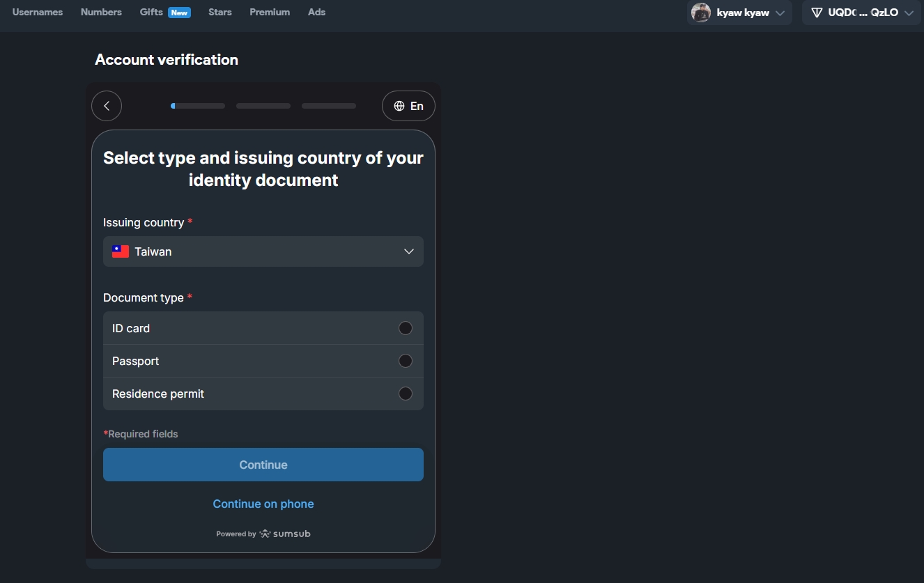924x583 pixels.
Task: Select the Residence permit option
Action: pyautogui.click(x=405, y=394)
